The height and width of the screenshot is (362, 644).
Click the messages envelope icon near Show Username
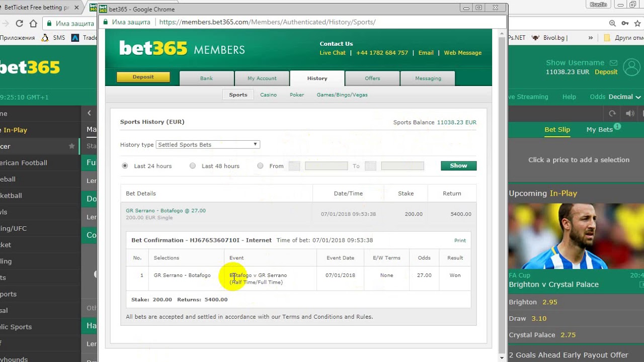(613, 63)
